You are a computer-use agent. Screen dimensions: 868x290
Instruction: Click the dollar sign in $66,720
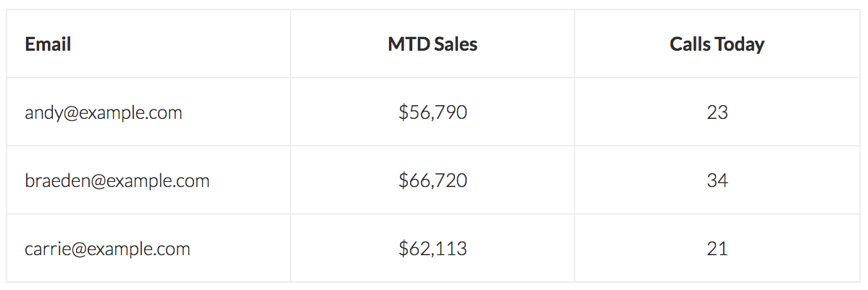[404, 181]
